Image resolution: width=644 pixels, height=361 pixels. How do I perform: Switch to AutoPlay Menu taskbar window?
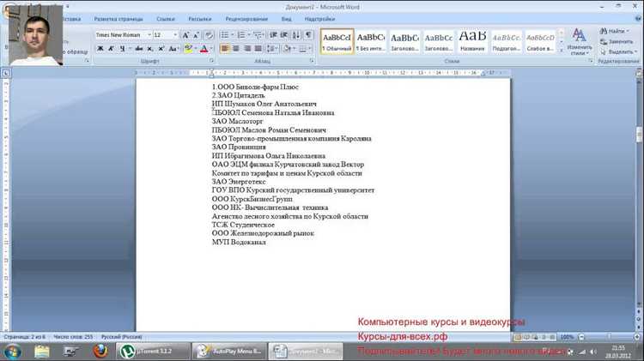click(229, 352)
